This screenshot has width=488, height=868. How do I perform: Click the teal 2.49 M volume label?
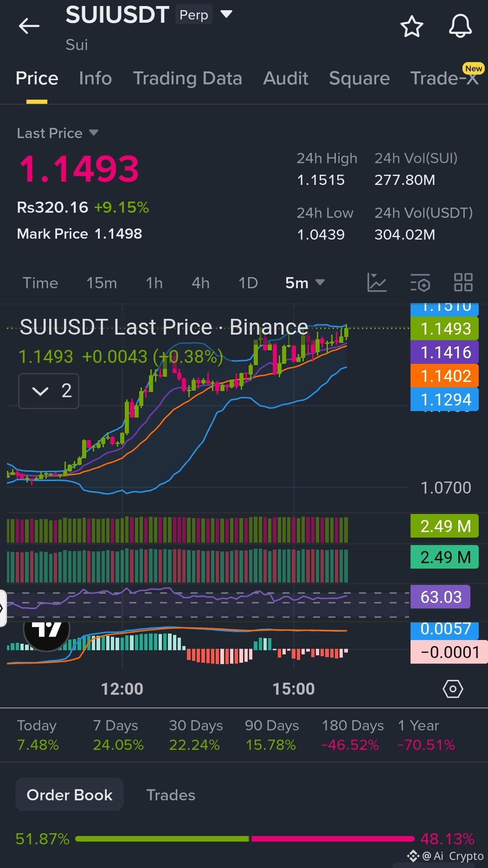[444, 557]
